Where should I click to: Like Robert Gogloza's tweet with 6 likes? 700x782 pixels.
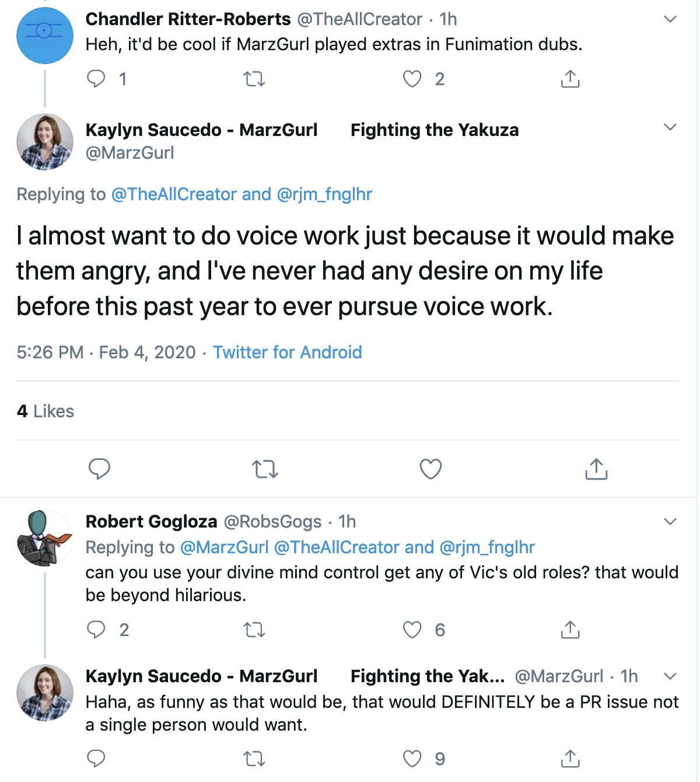pos(412,630)
